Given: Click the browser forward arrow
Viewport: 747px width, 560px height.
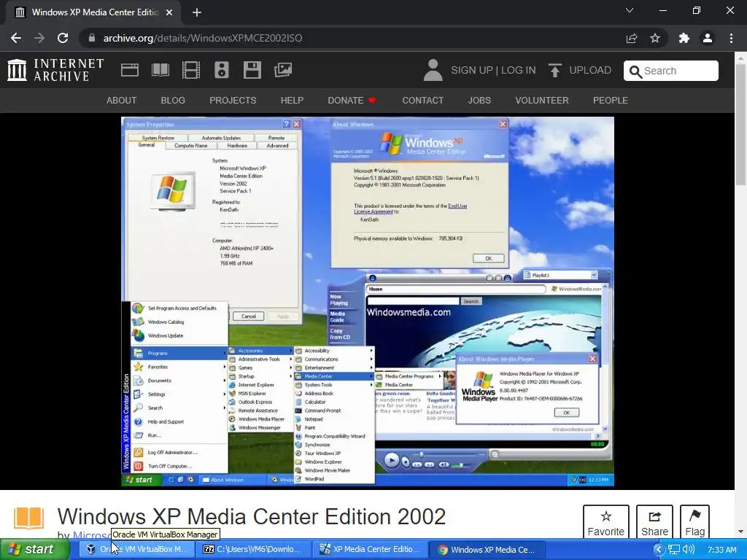Looking at the screenshot, I should pos(39,38).
